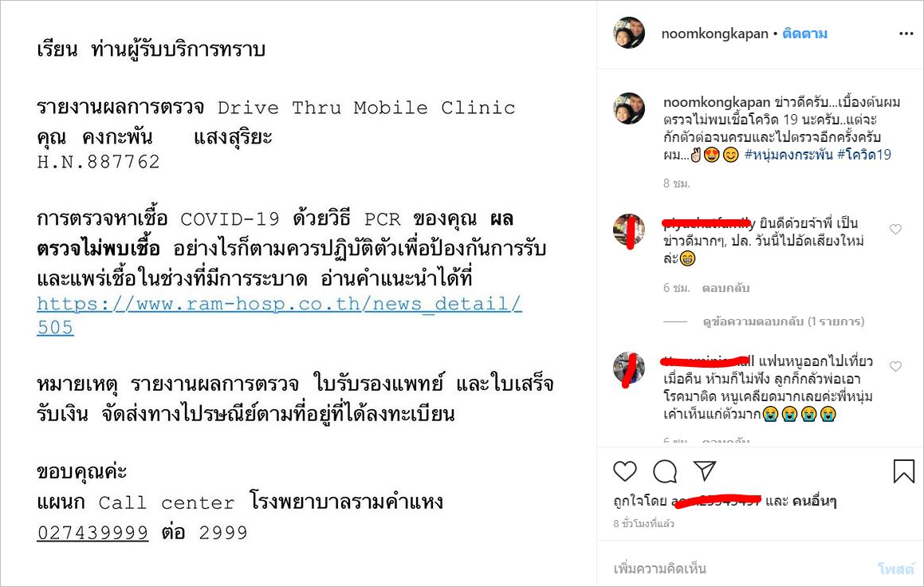Open the #โควิด19 hashtag
The height and width of the screenshot is (587, 924).
[864, 155]
